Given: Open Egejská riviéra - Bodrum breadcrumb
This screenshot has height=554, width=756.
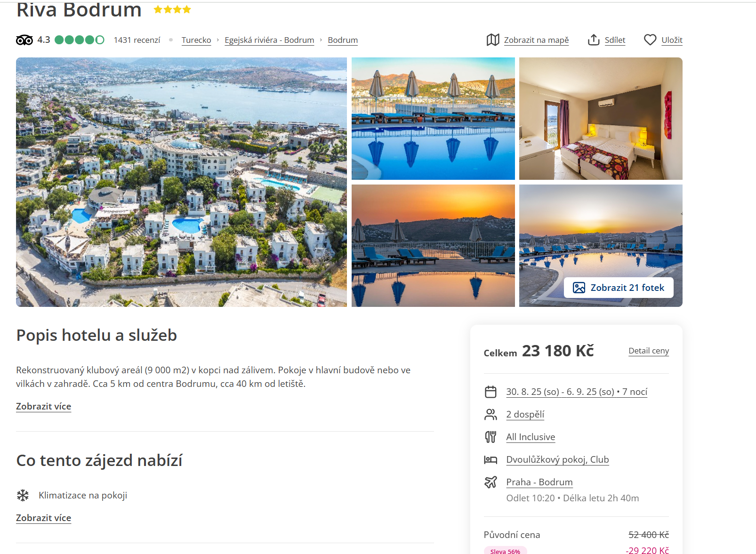Looking at the screenshot, I should (269, 40).
